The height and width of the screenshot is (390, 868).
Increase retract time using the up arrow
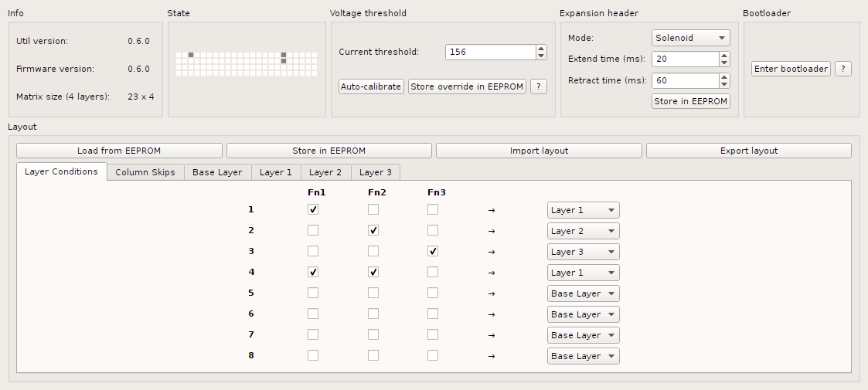pyautogui.click(x=724, y=76)
